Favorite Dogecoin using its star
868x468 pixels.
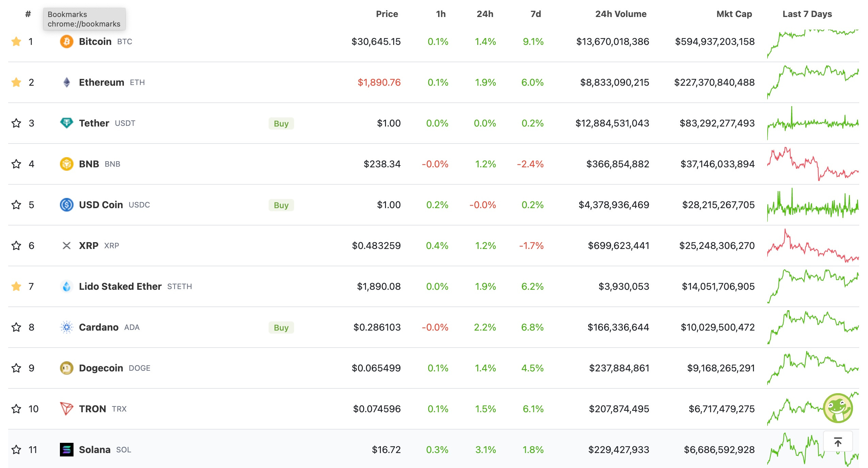(16, 368)
